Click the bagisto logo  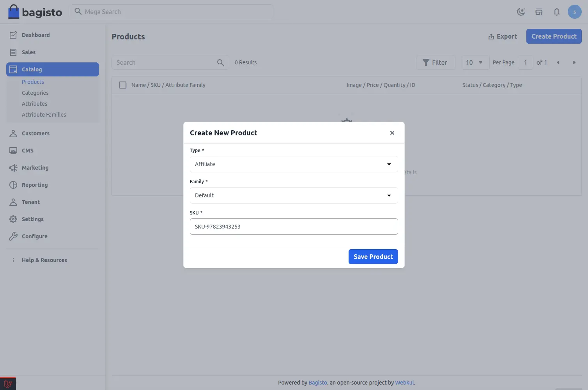pos(35,12)
